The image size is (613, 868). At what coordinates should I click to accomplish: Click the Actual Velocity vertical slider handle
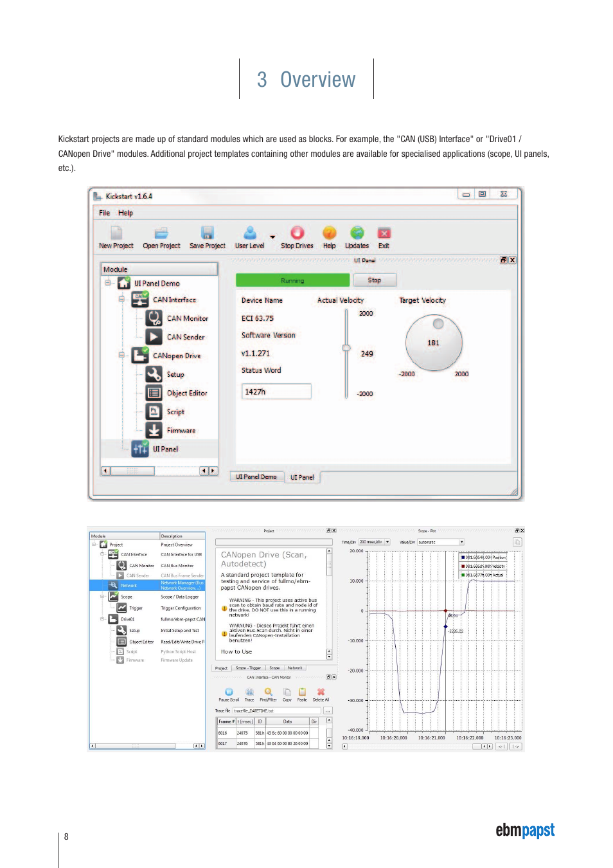[346, 348]
